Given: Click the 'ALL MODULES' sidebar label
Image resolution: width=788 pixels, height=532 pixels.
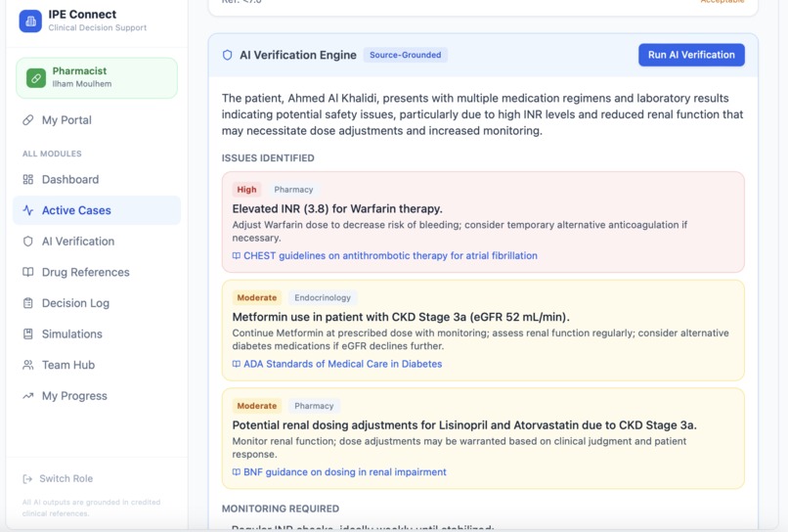Looking at the screenshot, I should tap(52, 154).
